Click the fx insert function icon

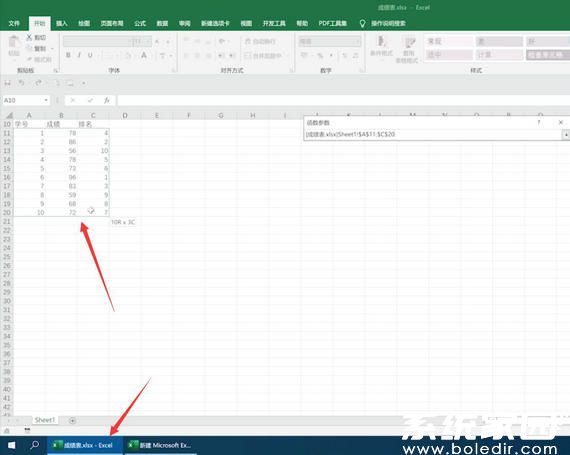(x=107, y=100)
